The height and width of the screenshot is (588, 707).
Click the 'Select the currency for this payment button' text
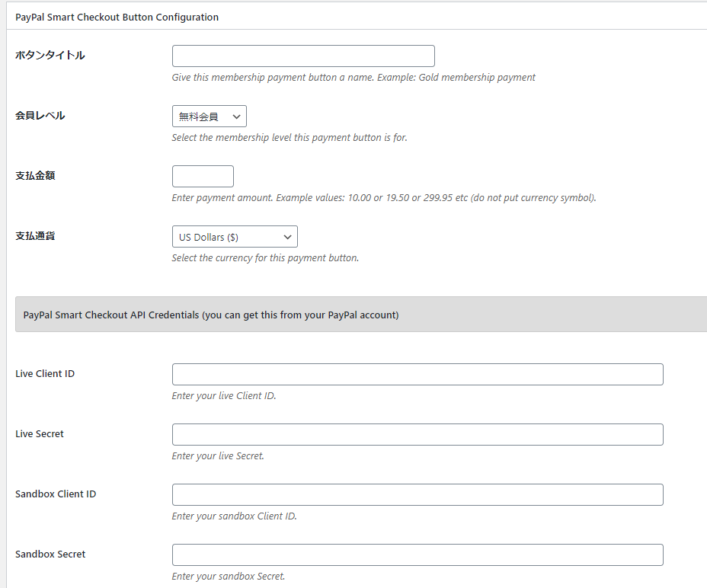[x=265, y=258]
